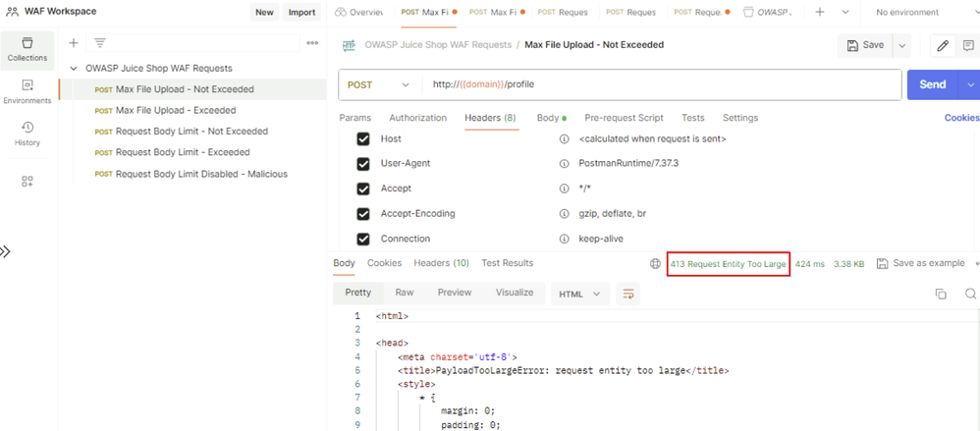Click the HTTP request type icon in breadcrumb
The image size is (980, 431).
tap(349, 45)
